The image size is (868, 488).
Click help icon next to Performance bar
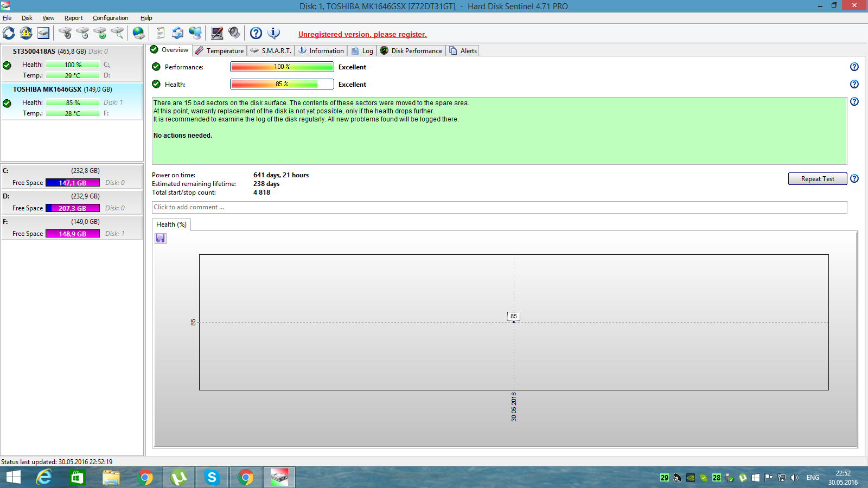tap(854, 67)
